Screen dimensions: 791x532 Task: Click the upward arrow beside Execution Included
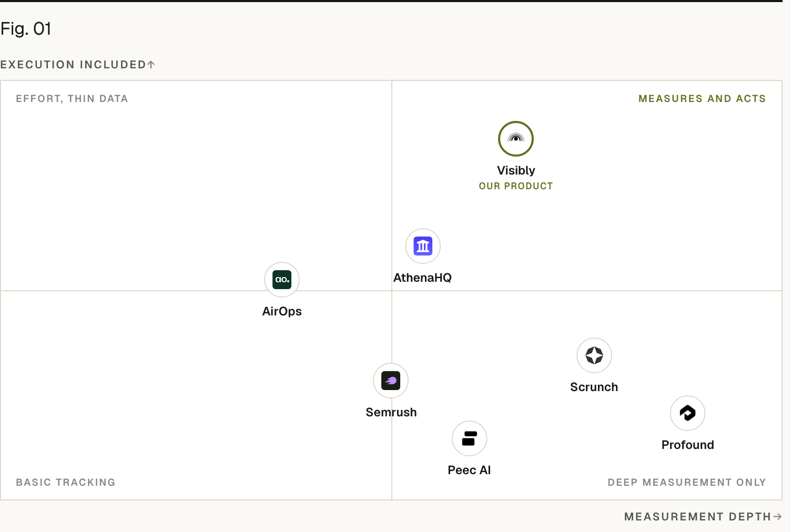coord(151,65)
